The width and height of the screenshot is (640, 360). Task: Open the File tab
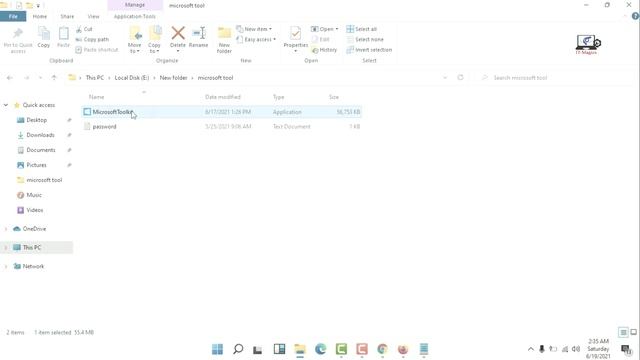coord(13,16)
